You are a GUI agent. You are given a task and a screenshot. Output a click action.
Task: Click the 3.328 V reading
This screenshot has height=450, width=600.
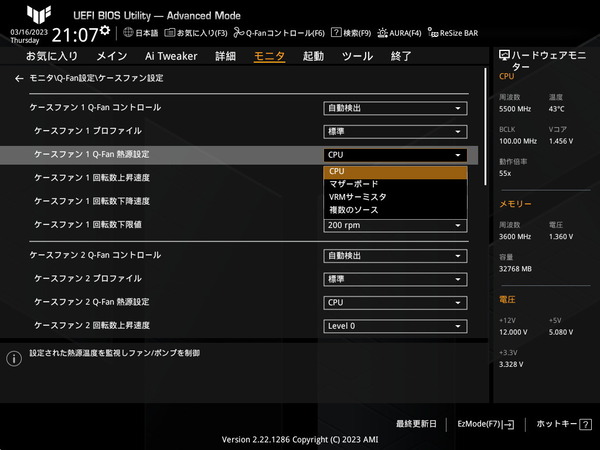(511, 365)
